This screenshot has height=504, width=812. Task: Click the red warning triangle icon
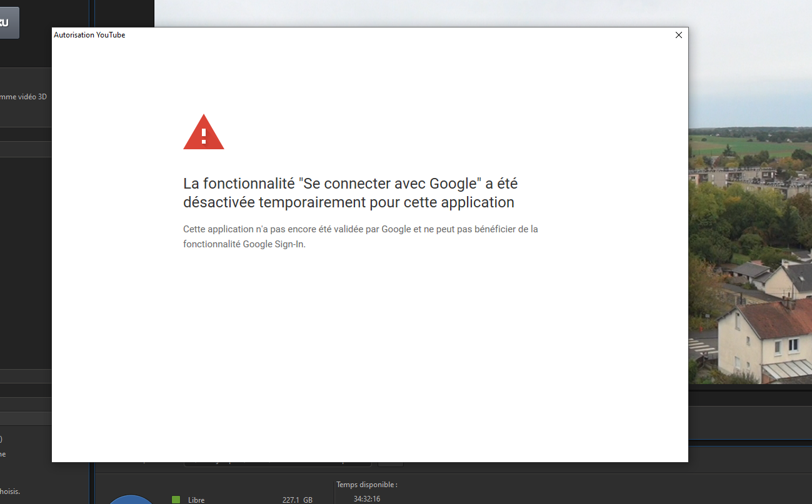click(204, 132)
